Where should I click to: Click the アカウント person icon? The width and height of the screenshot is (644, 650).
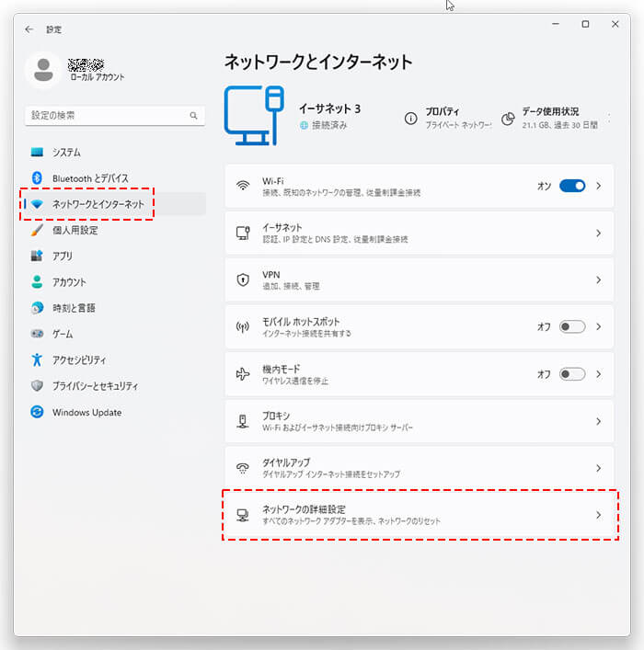[37, 281]
